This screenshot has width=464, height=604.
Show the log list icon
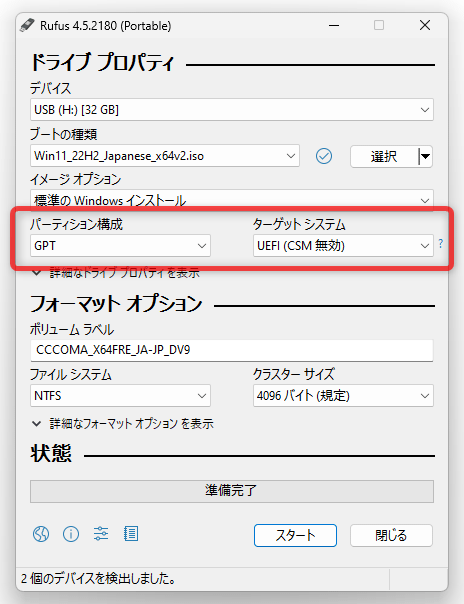(131, 534)
